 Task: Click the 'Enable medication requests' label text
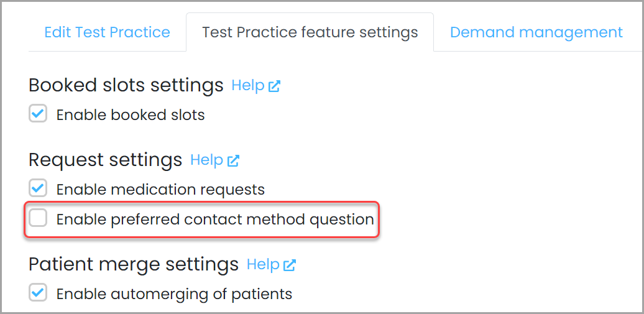coord(160,190)
